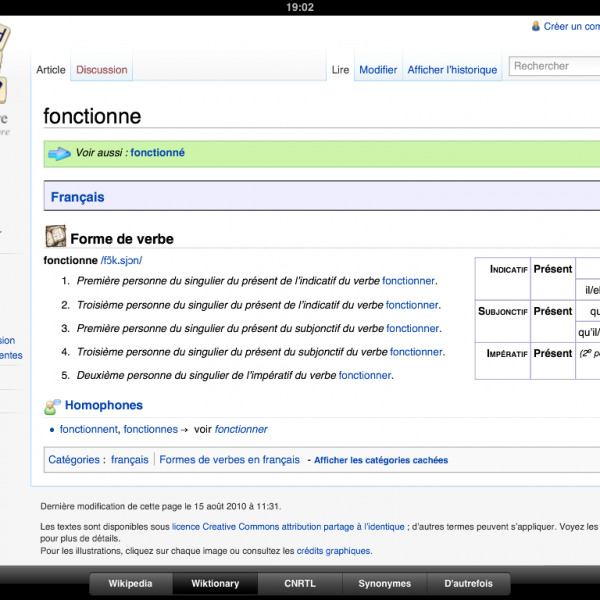Viewport: 600px width, 600px height.
Task: Click the Forme de verbe section icon
Action: (x=56, y=238)
